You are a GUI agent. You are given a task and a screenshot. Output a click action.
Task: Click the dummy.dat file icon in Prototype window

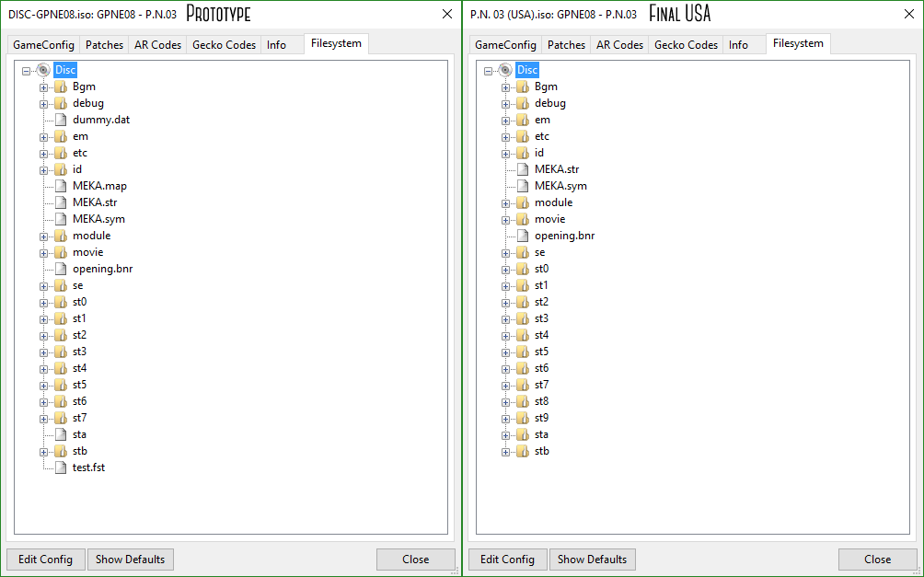pos(61,120)
